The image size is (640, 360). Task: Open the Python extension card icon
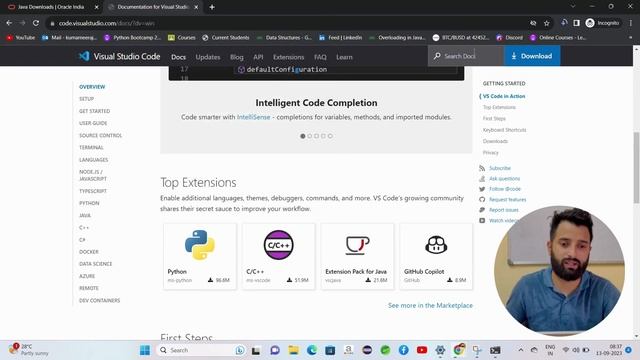coord(200,245)
